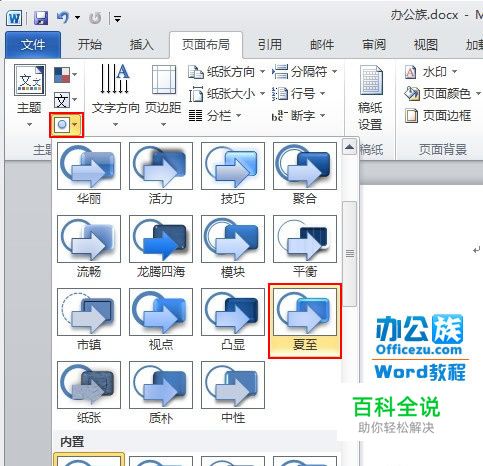Click the Word application icon
Screen dimensions: 483x466
pos(14,18)
